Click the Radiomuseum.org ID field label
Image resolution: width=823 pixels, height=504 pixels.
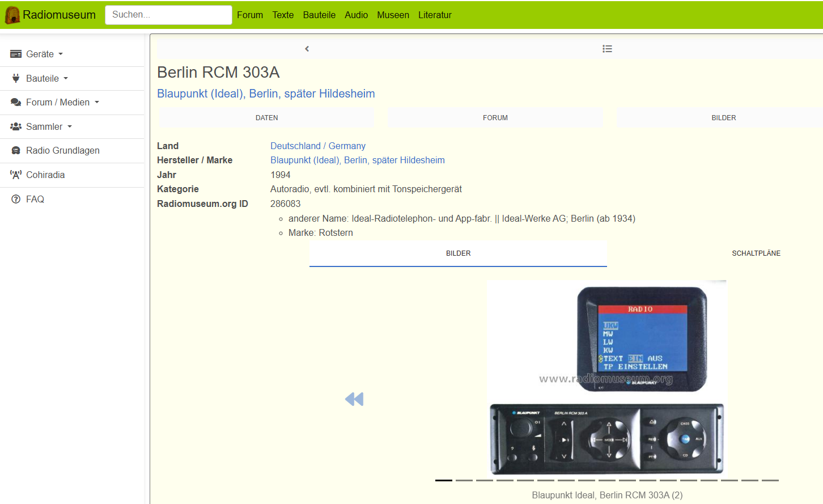click(x=202, y=204)
